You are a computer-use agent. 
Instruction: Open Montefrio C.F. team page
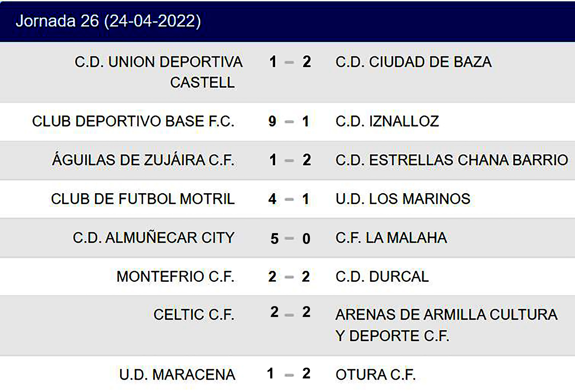[175, 276]
